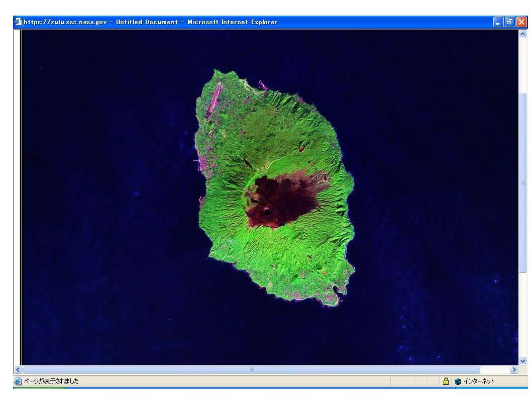The width and height of the screenshot is (532, 399).
Task: Close the Internet Explorer window
Action: (521, 22)
